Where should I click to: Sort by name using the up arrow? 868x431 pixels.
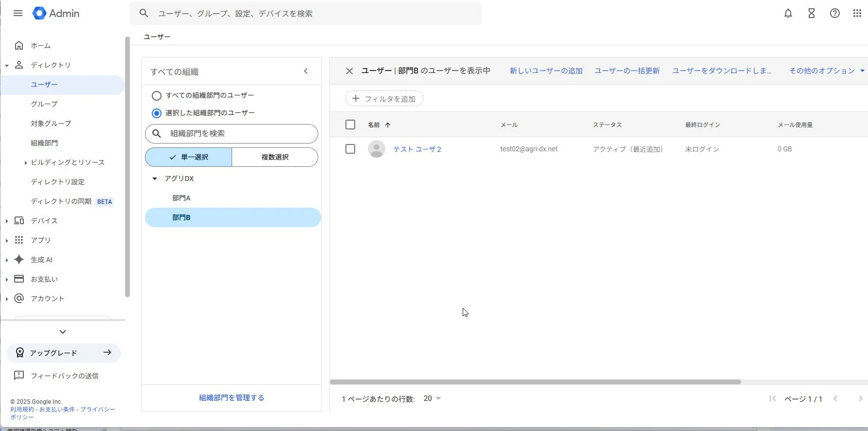[388, 125]
